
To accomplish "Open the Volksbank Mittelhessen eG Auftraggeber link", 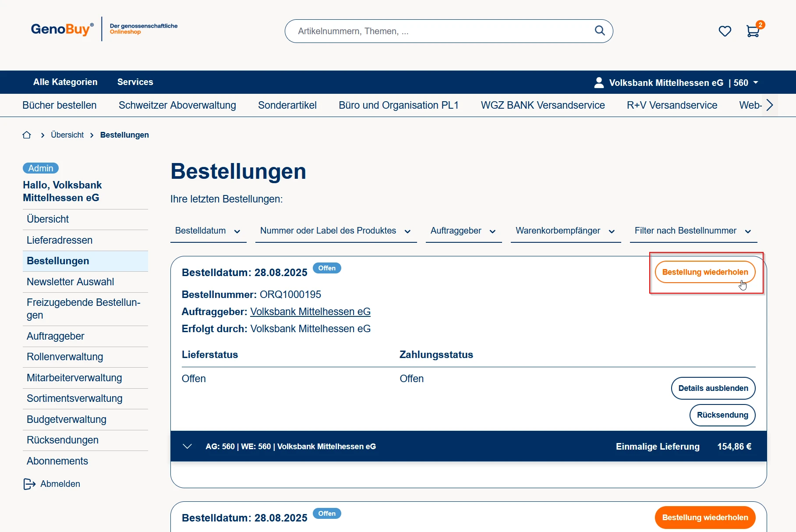I will [x=310, y=312].
